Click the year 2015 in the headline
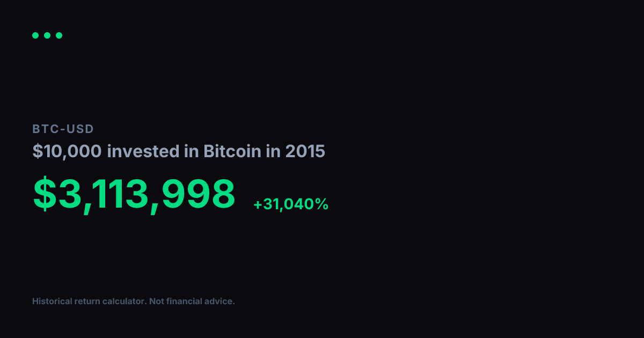The image size is (644, 338). coord(305,151)
